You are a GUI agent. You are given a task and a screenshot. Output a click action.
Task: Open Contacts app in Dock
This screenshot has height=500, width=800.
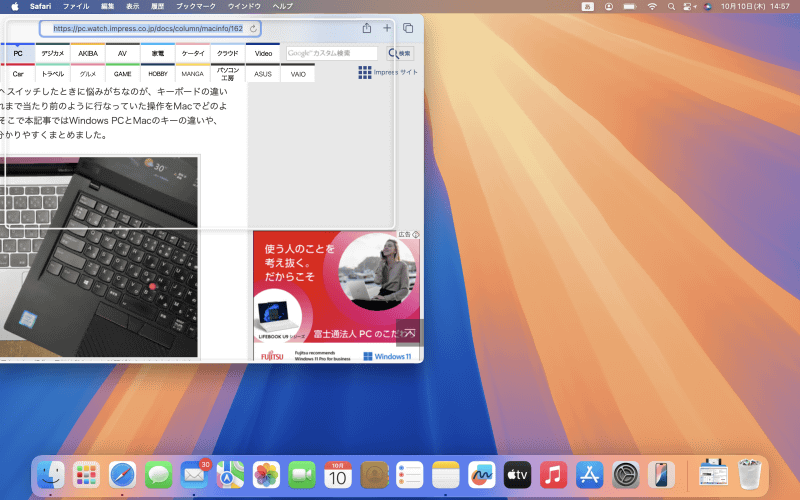point(374,475)
